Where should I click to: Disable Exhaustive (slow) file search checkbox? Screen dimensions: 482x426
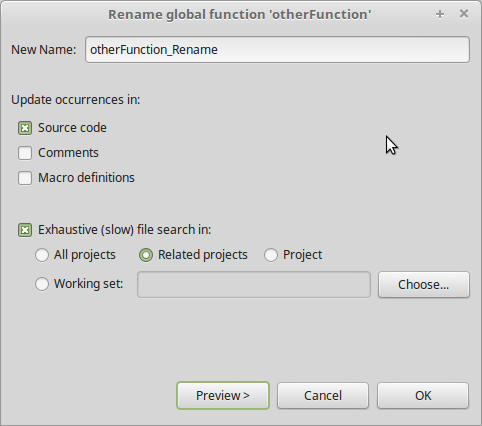[x=25, y=230]
